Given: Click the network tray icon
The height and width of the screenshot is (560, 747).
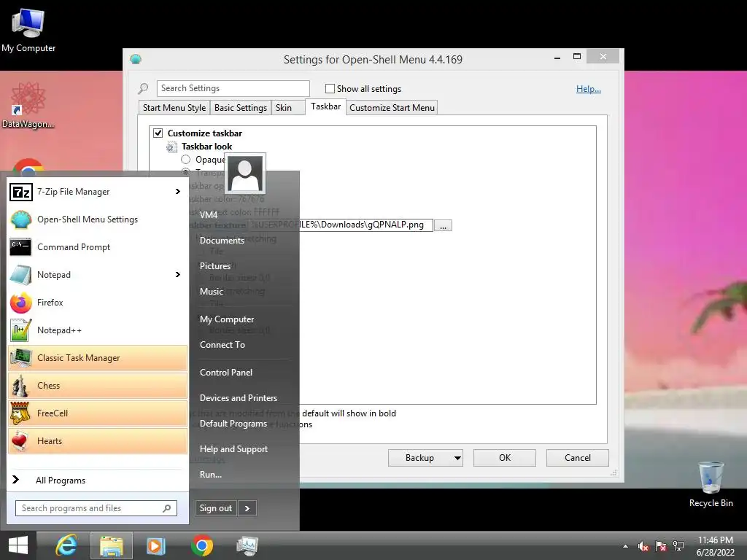Looking at the screenshot, I should [678, 546].
